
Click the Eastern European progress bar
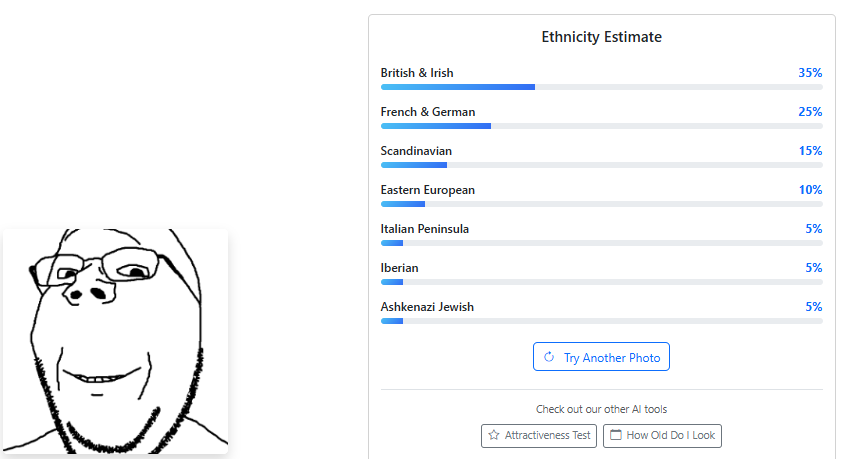pyautogui.click(x=601, y=204)
